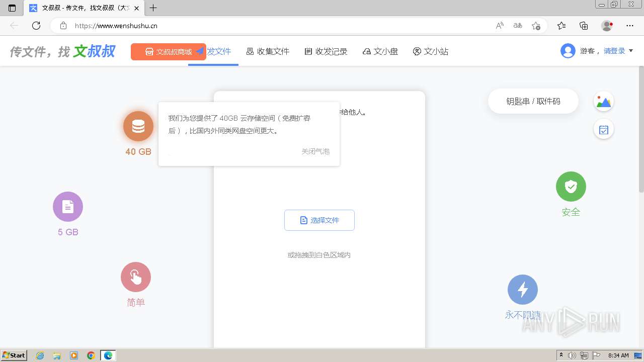Open the browser profile icon
Screen dimensions: 644x362
tap(607, 26)
